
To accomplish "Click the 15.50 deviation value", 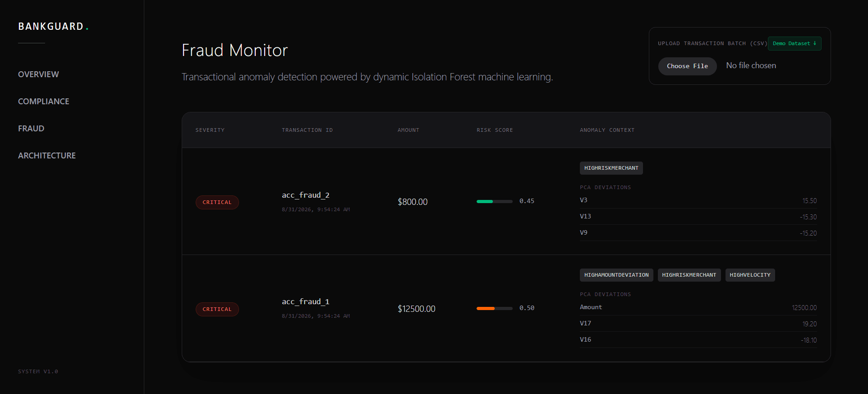I will pyautogui.click(x=809, y=201).
